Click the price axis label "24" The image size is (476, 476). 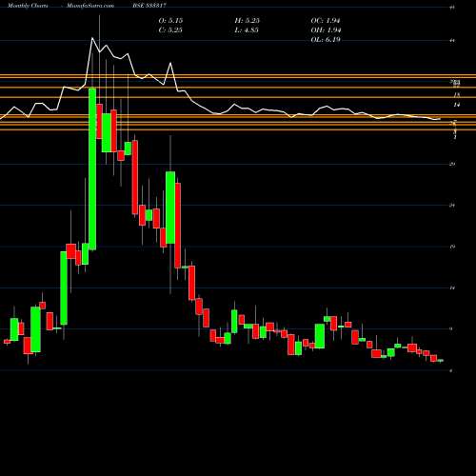tap(452, 206)
